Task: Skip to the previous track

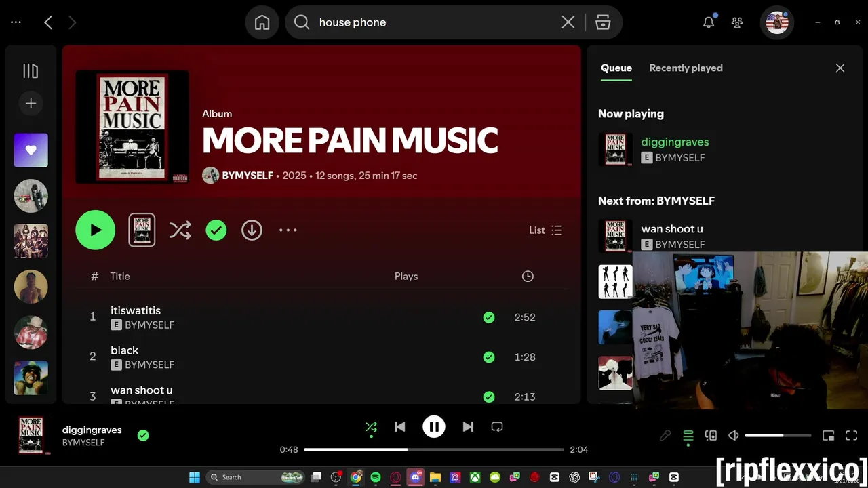Action: (x=400, y=427)
